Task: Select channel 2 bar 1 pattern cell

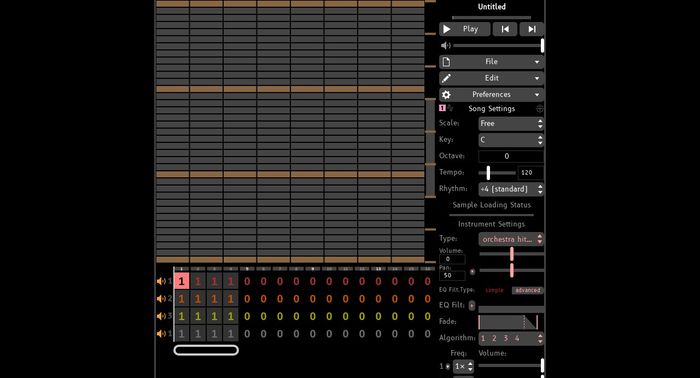Action: 181,299
